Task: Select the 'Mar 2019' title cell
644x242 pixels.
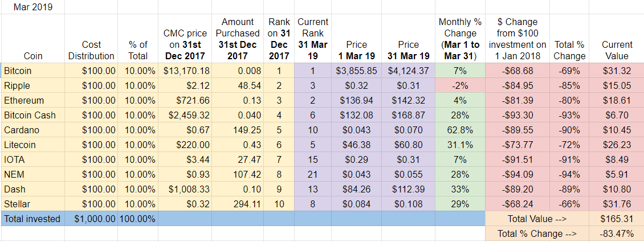Action: pos(32,7)
